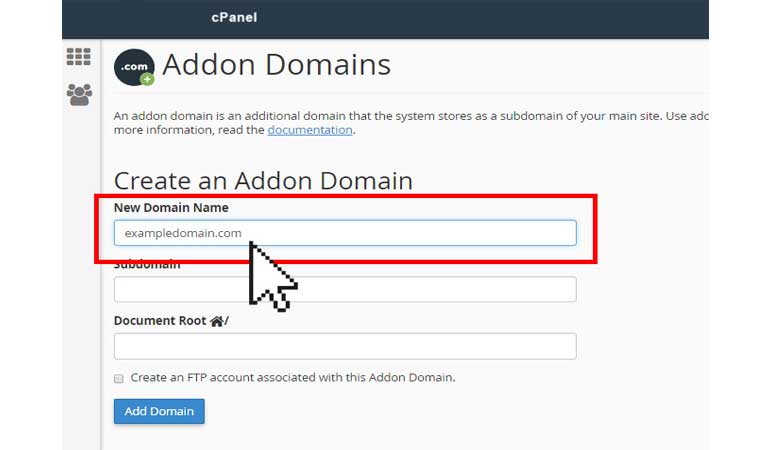Focus the New Domain Name field
The image size is (768, 450).
pyautogui.click(x=345, y=233)
